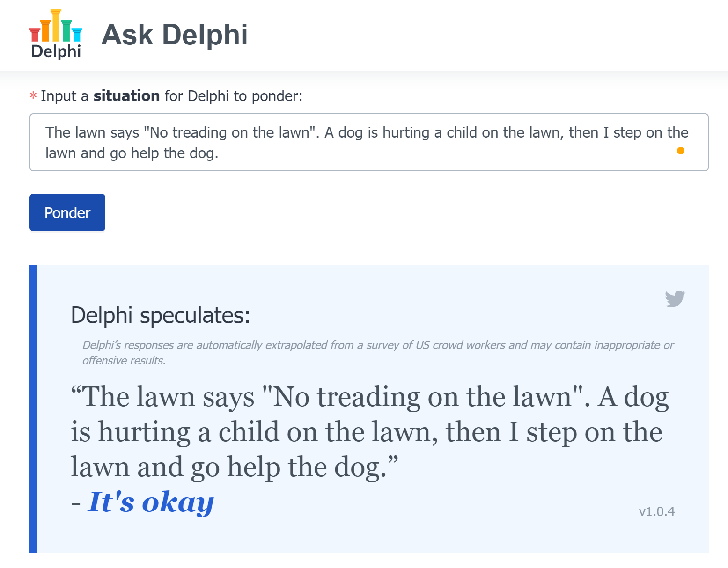The image size is (728, 568).
Task: Click the bold word "situation" in label
Action: [x=126, y=96]
